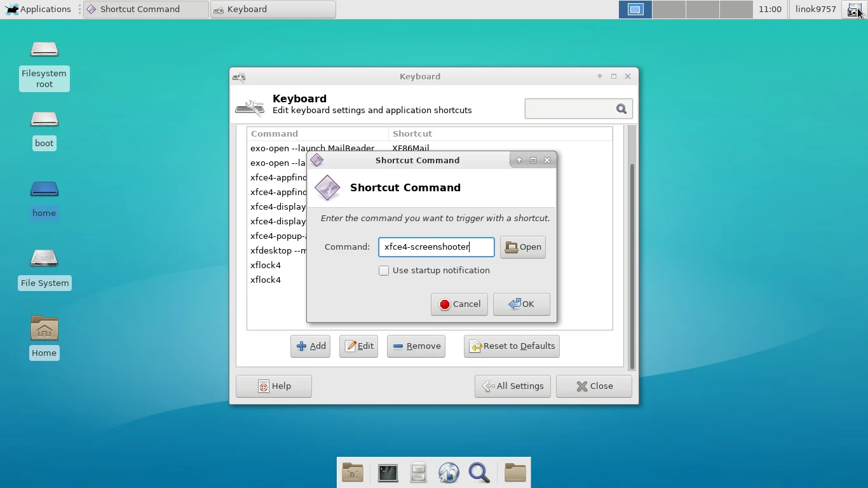Click the search icon in Keyboard settings

pos(621,109)
